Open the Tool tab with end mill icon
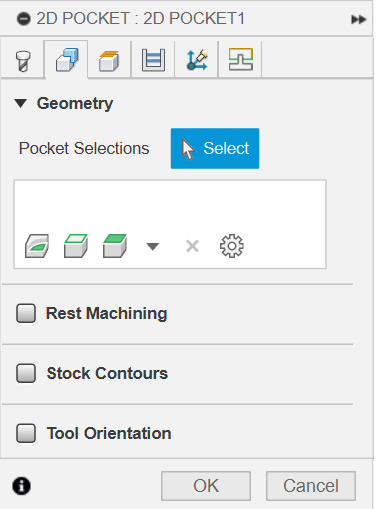Viewport: 376px width, 509px height. [x=23, y=60]
